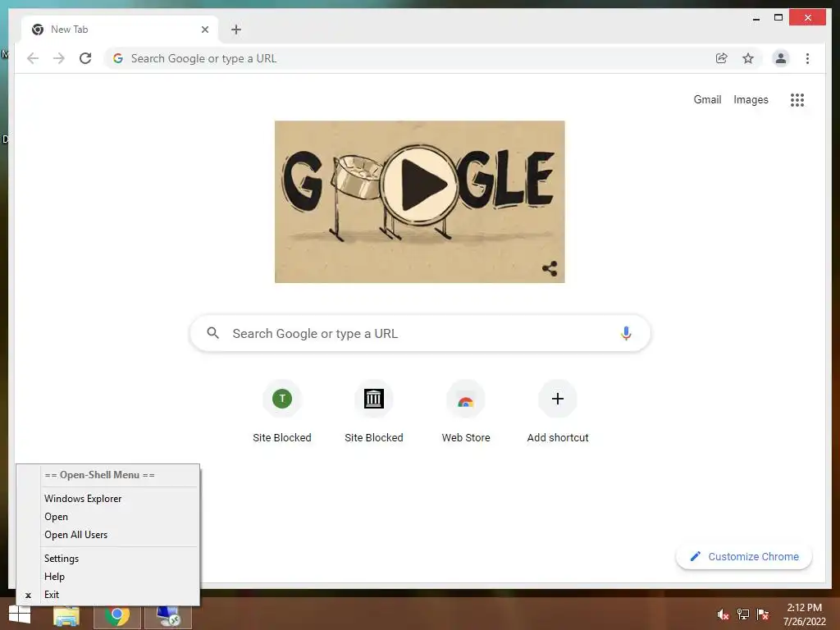
Task: Share this page icon in address bar
Action: (722, 58)
